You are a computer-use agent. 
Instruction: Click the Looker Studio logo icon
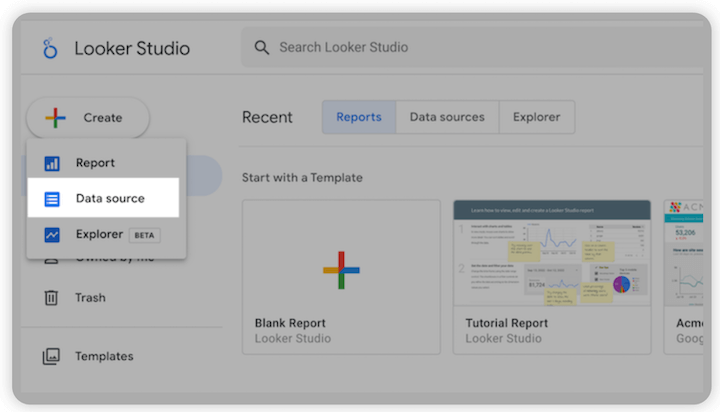(x=50, y=49)
